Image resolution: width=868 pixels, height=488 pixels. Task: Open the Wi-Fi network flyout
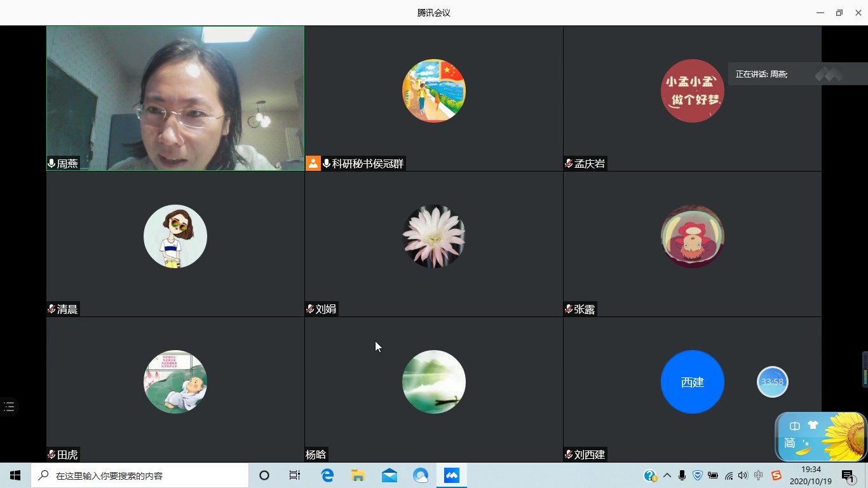[728, 475]
